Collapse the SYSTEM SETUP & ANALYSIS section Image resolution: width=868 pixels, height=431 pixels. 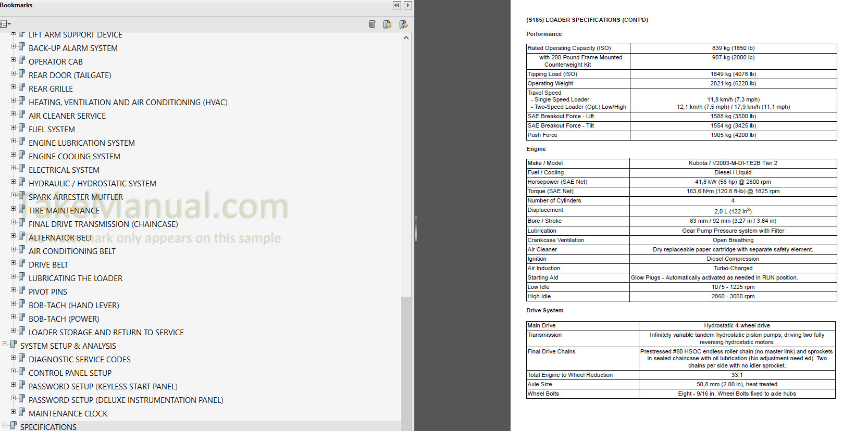(x=5, y=344)
